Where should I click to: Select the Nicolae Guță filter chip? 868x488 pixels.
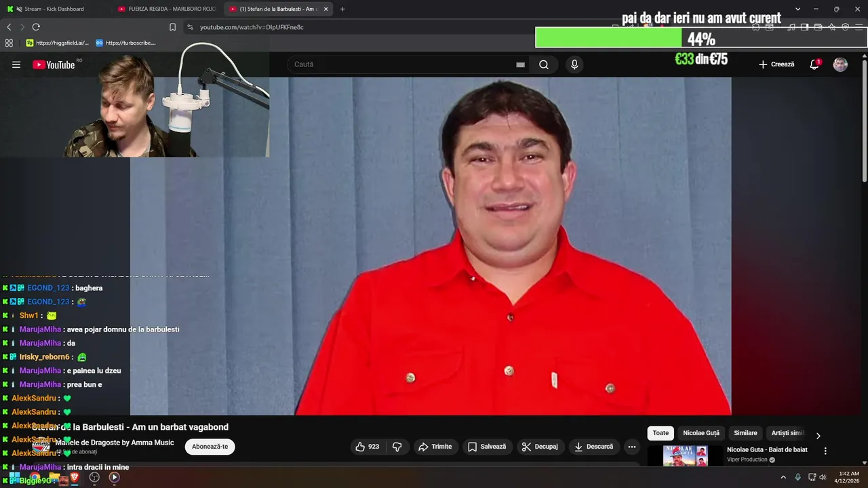[x=701, y=433]
